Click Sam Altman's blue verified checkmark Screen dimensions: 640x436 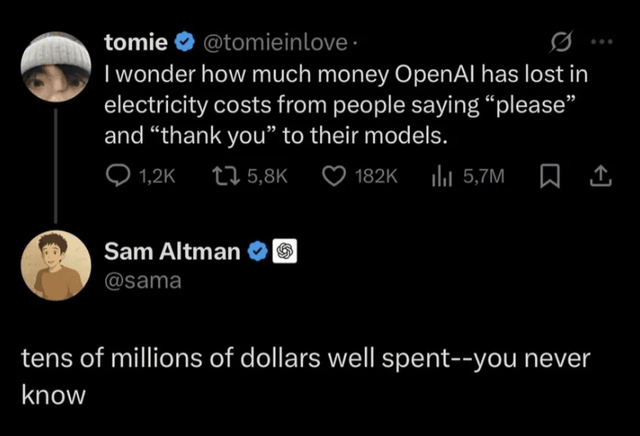256,252
